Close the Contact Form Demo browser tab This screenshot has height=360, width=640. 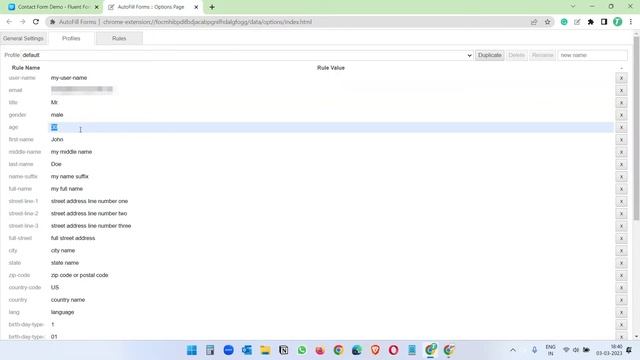pos(97,7)
